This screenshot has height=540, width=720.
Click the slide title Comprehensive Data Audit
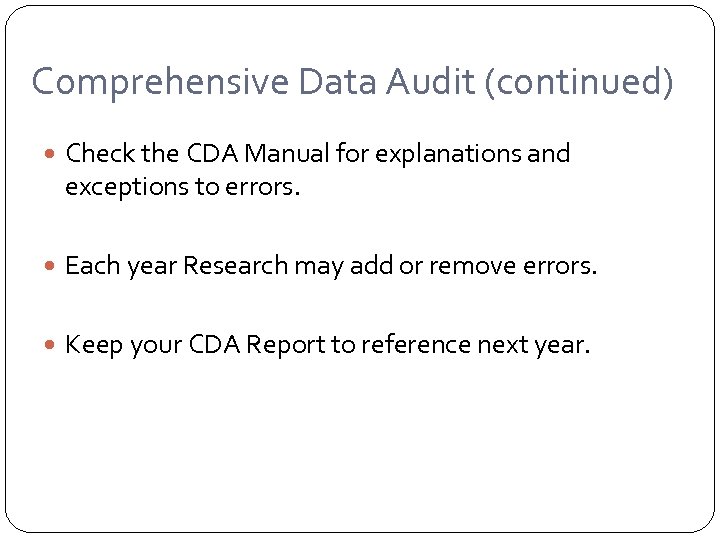[x=352, y=82]
